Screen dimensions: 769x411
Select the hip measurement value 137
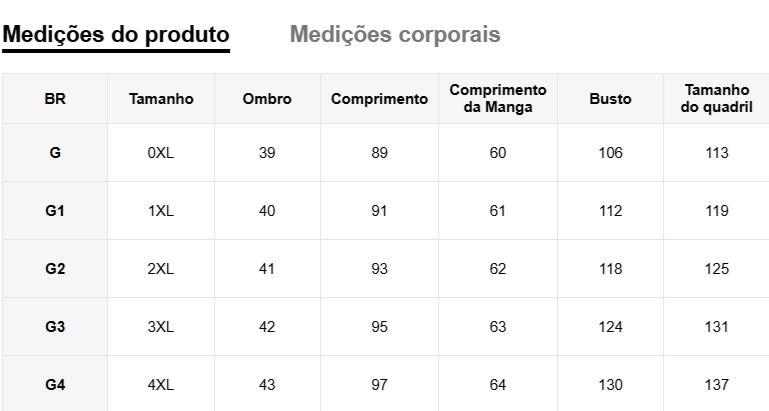pos(716,385)
